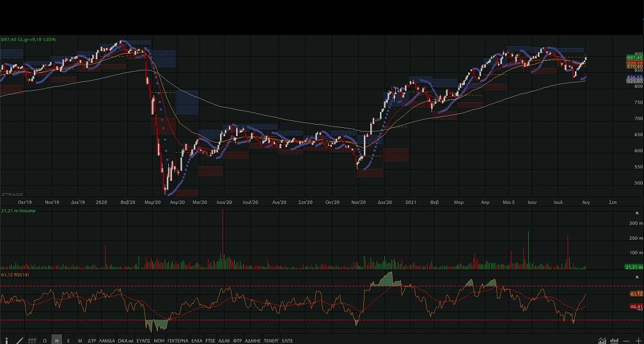
Task: Click the Νοε'20 date axis label
Action: click(x=359, y=203)
